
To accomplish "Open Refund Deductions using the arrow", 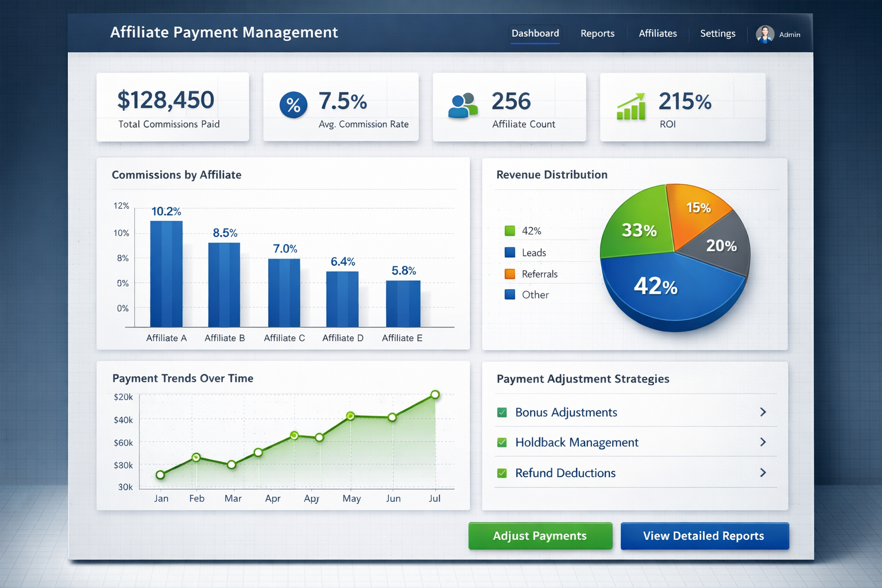I will coord(763,473).
